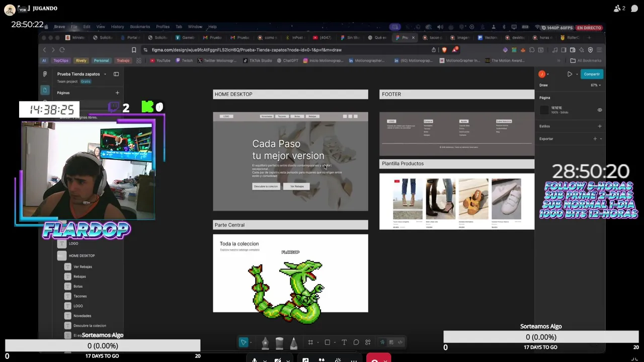Choose the pencil drawing tool
Screen dimensions: 644x362
point(293,342)
